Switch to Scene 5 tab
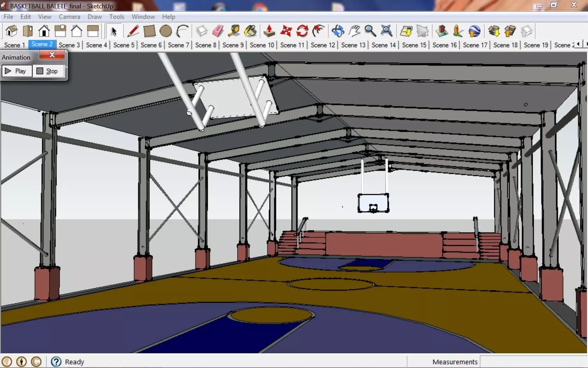588x368 pixels. [x=124, y=45]
